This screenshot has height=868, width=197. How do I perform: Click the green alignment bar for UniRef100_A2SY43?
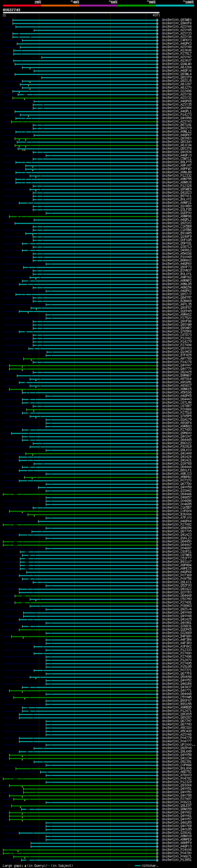(x=85, y=122)
